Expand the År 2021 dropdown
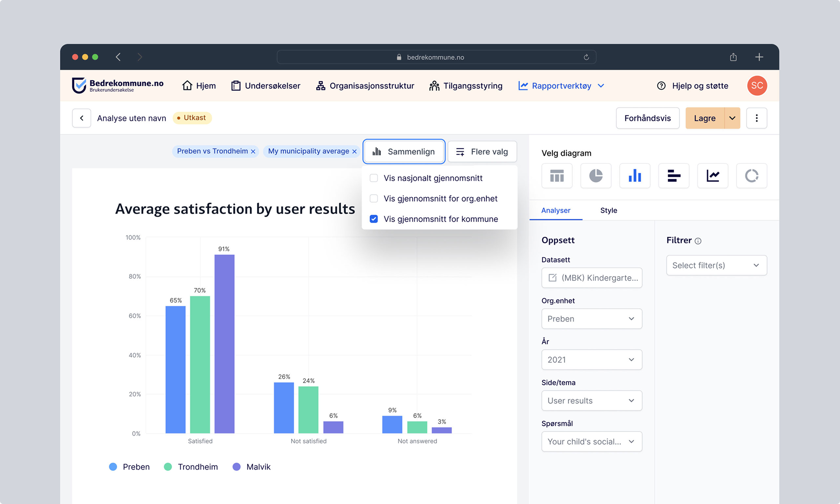The width and height of the screenshot is (840, 504). [591, 360]
